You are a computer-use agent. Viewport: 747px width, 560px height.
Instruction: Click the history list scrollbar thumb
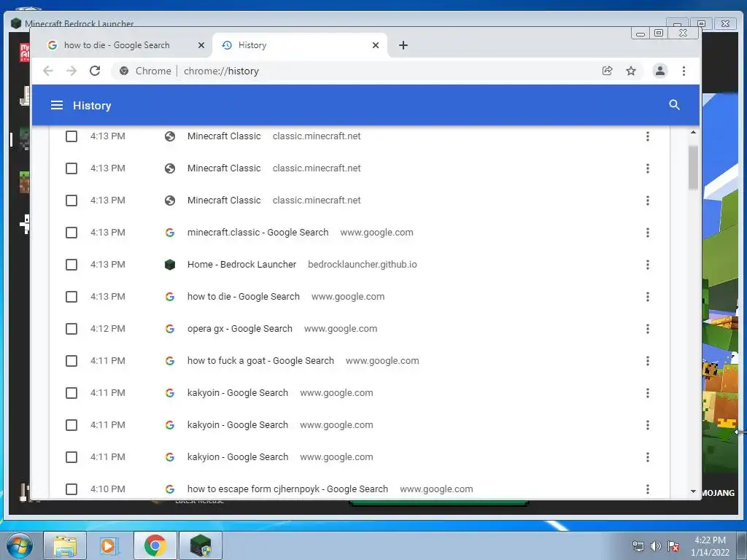(693, 168)
